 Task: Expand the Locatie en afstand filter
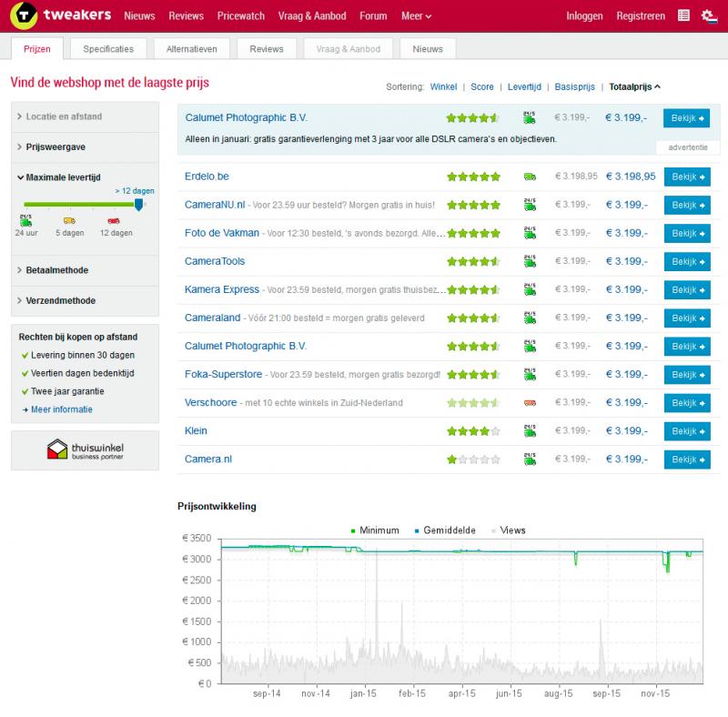[x=85, y=116]
